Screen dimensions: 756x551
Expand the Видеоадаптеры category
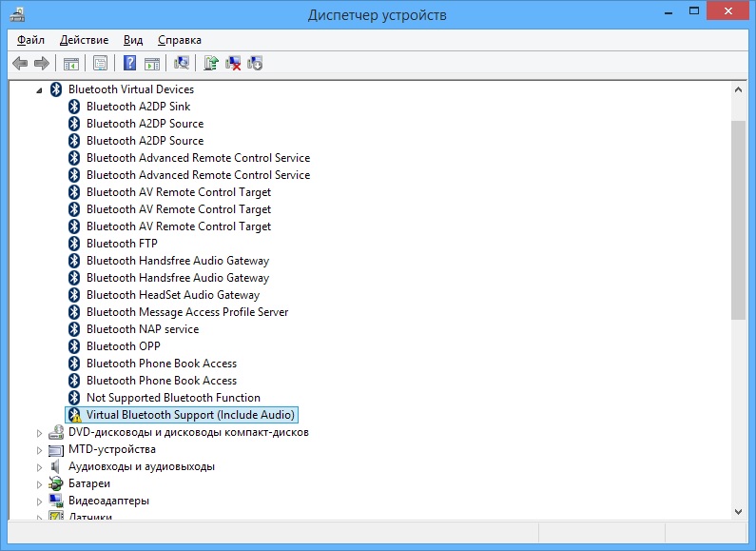coord(39,501)
